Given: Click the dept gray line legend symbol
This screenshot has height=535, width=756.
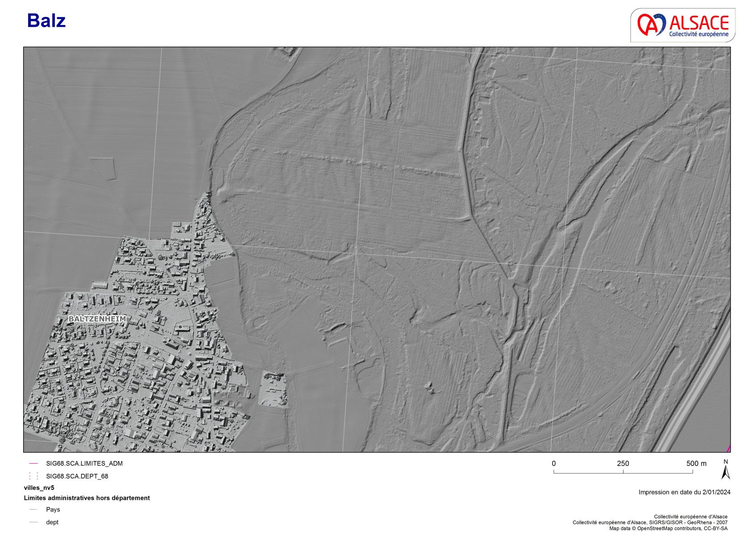Looking at the screenshot, I should click(33, 523).
